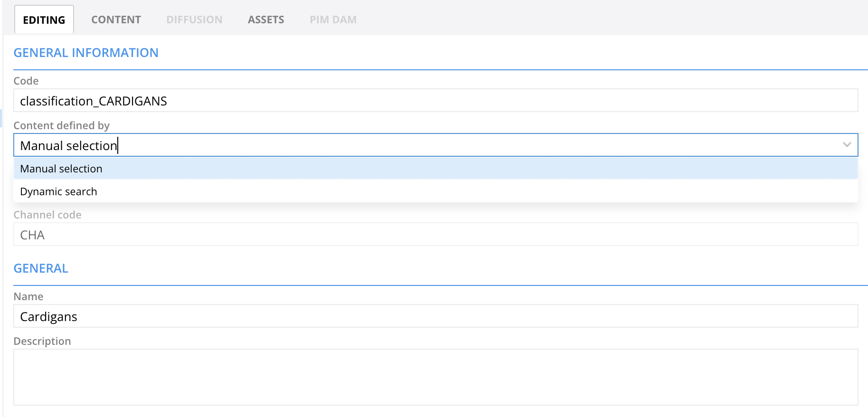The height and width of the screenshot is (417, 868).
Task: Click the GENERAL INFORMATION section heading
Action: [86, 53]
